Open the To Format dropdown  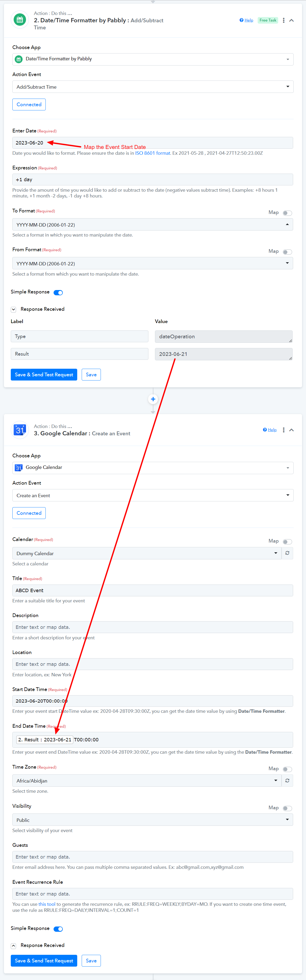coord(153,224)
